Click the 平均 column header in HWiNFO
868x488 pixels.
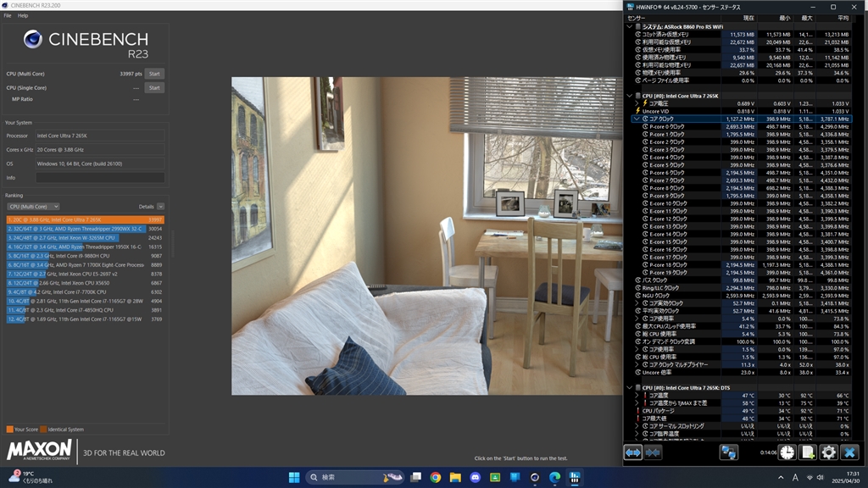point(843,19)
